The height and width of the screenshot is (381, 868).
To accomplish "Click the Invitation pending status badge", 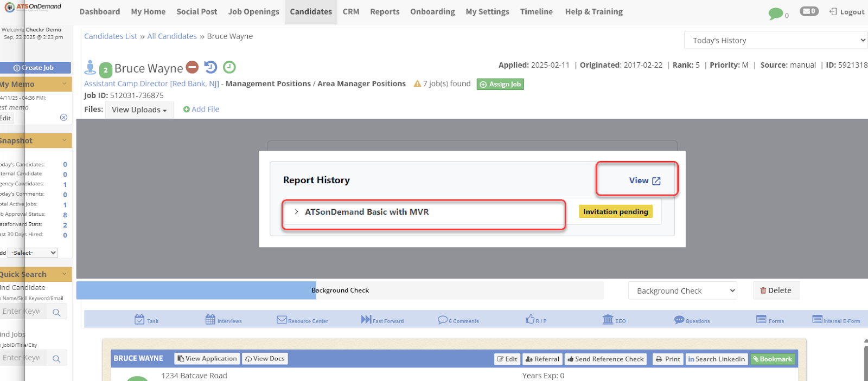I will coord(616,211).
